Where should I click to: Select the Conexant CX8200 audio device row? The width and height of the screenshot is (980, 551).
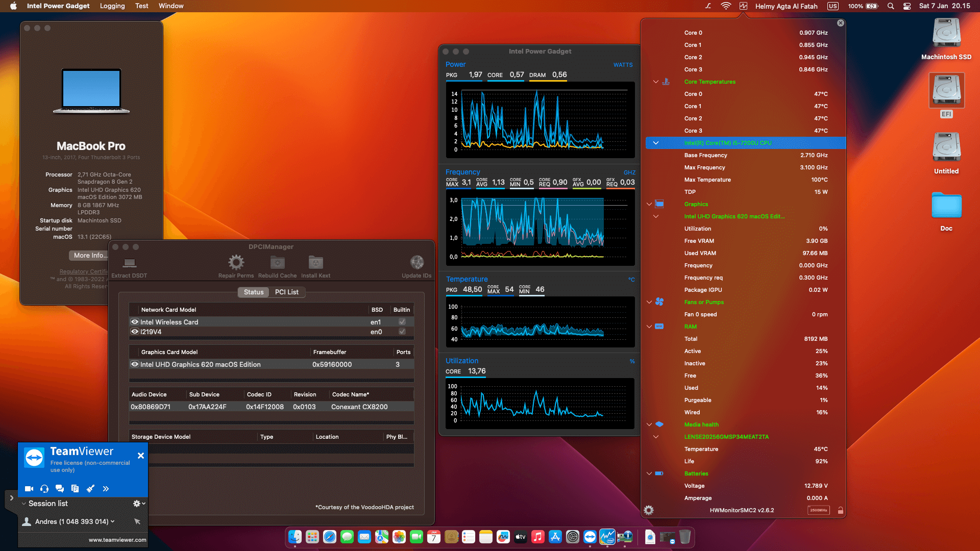(271, 407)
